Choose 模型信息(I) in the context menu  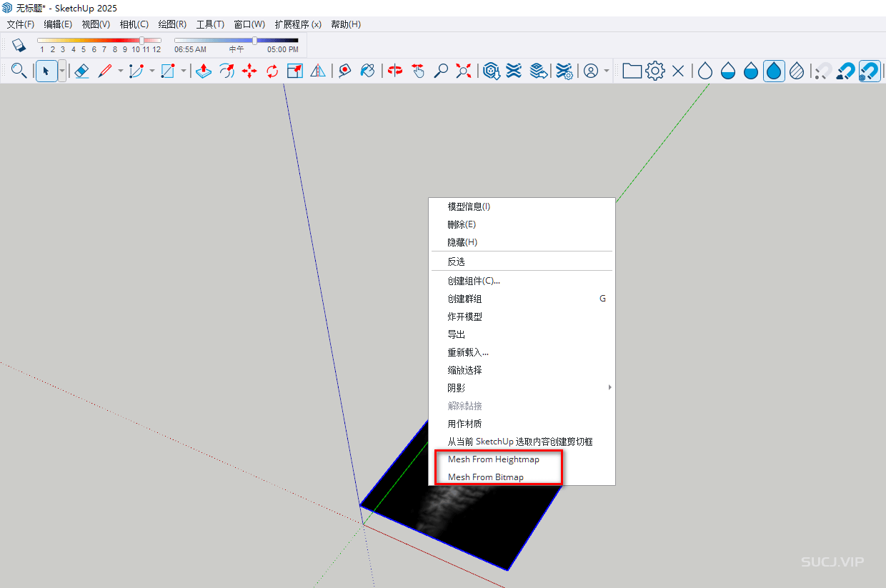(522, 206)
